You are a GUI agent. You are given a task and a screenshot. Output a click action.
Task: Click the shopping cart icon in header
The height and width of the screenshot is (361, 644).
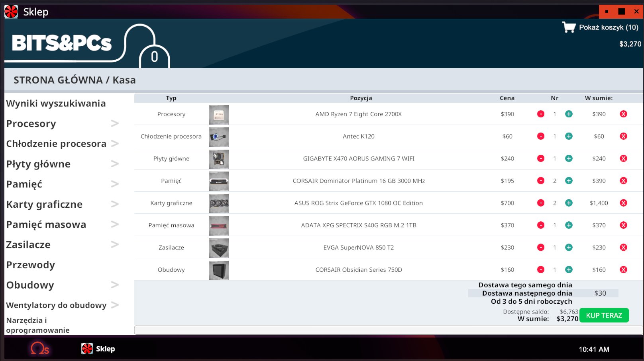coord(569,27)
